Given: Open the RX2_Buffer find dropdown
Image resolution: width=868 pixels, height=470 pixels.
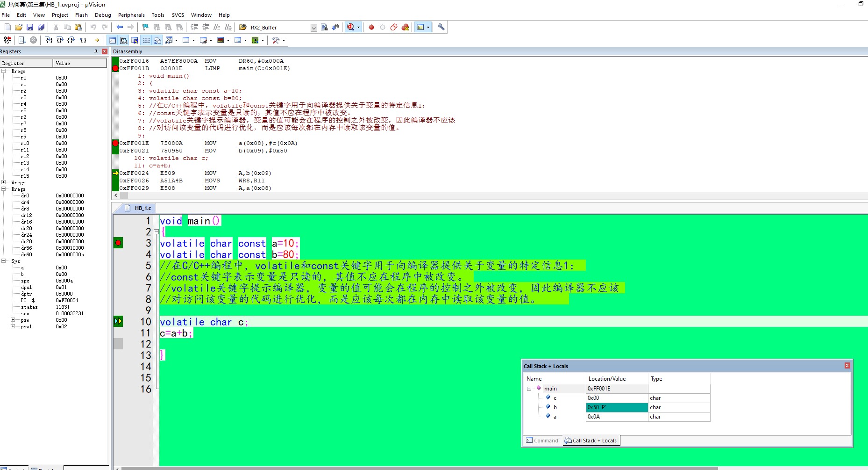Looking at the screenshot, I should 313,28.
